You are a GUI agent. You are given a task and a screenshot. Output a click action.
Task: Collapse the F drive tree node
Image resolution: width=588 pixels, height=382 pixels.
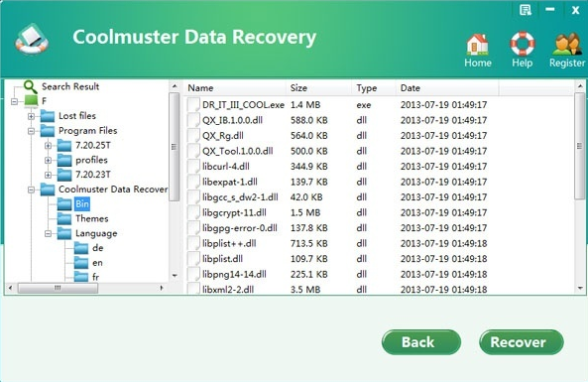(x=14, y=101)
